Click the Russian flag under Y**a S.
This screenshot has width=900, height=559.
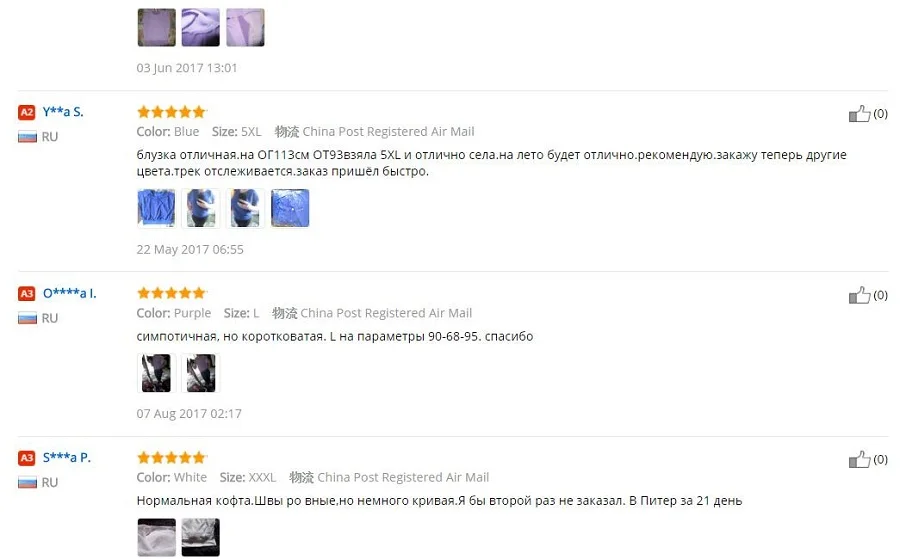coord(27,137)
